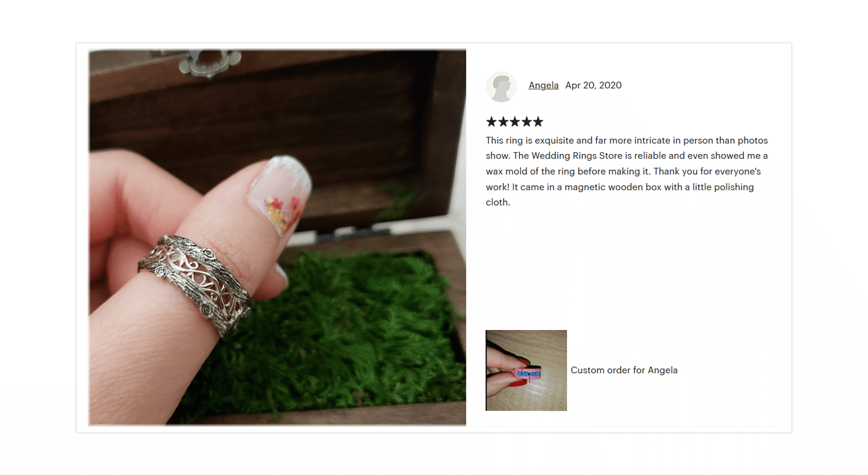
Task: Click the review text paragraph
Action: point(627,171)
